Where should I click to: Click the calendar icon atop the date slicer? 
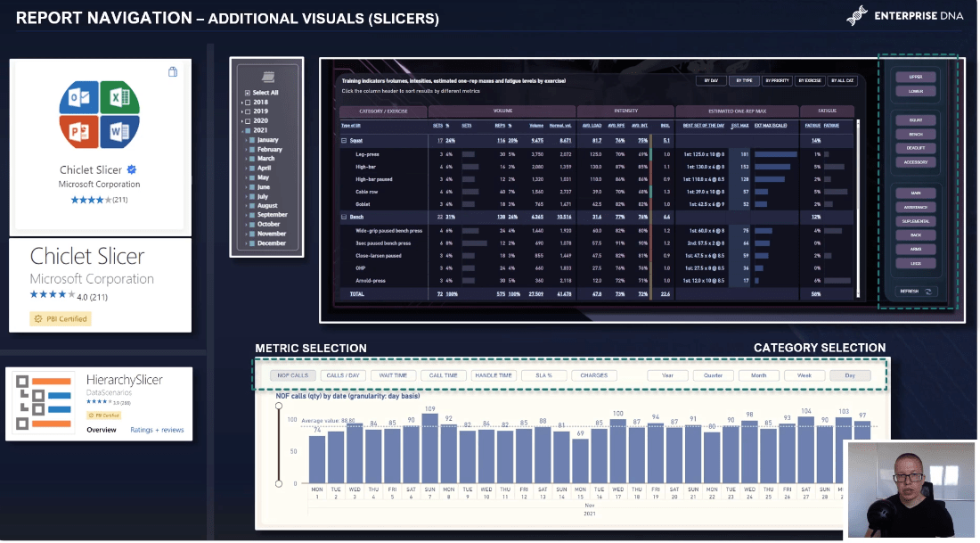point(268,78)
